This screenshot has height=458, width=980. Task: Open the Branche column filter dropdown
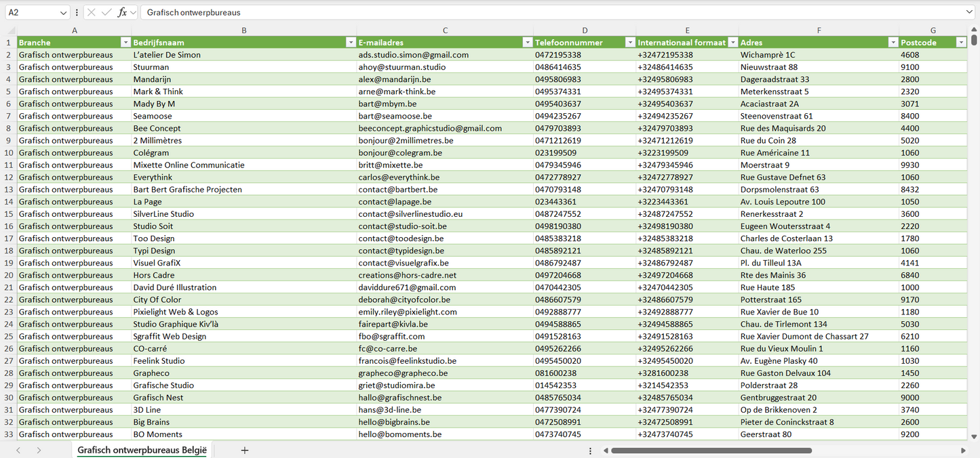click(125, 43)
